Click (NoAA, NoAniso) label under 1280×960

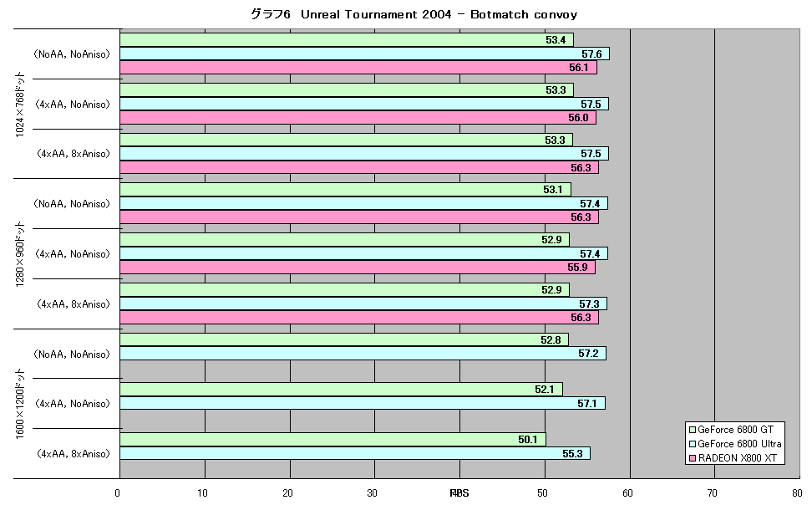click(x=73, y=204)
